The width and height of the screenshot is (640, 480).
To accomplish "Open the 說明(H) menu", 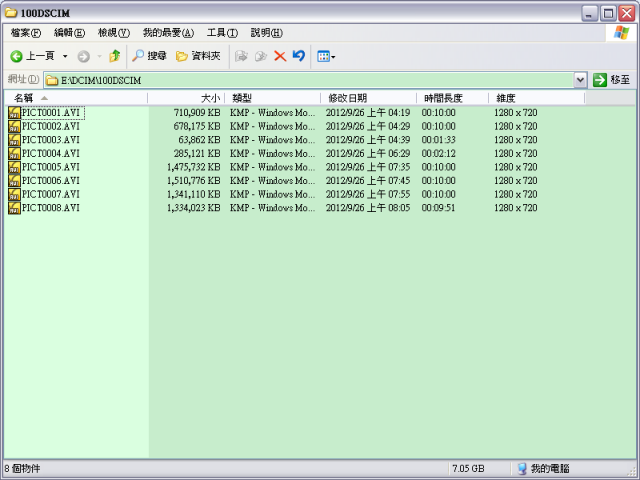I will coord(267,33).
